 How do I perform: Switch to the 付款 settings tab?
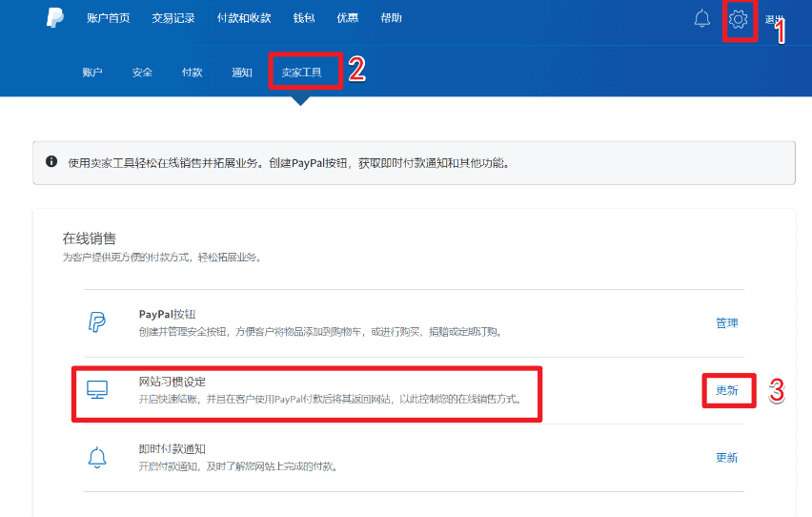pos(193,72)
